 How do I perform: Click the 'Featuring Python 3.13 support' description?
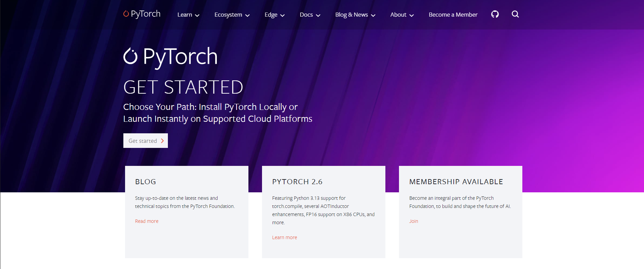tap(323, 210)
